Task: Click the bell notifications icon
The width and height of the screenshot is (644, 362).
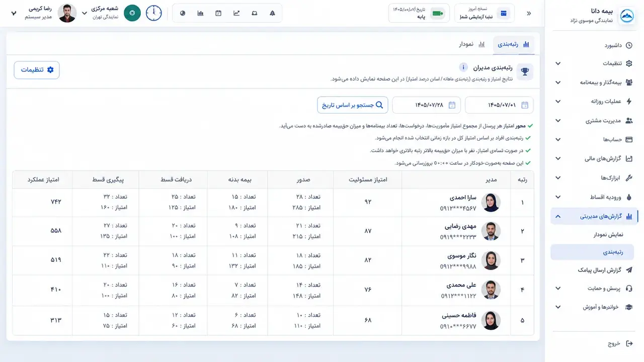Action: (272, 13)
